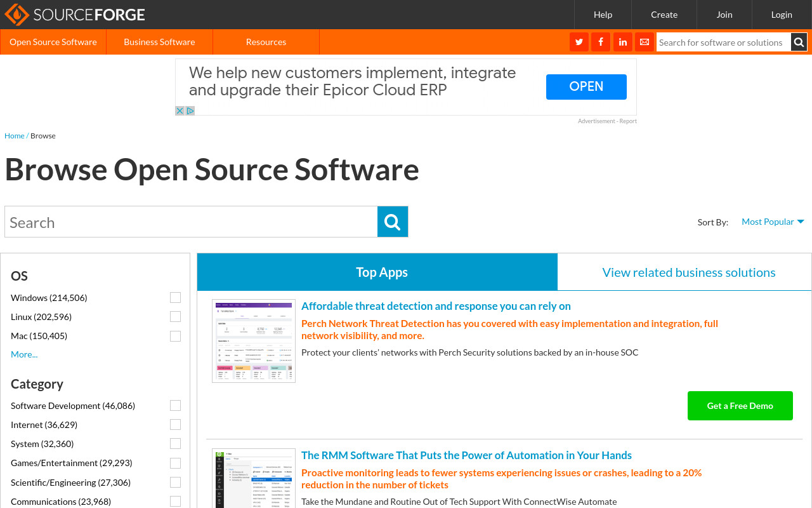Image resolution: width=812 pixels, height=508 pixels.
Task: Open the Business Software menu
Action: (159, 42)
